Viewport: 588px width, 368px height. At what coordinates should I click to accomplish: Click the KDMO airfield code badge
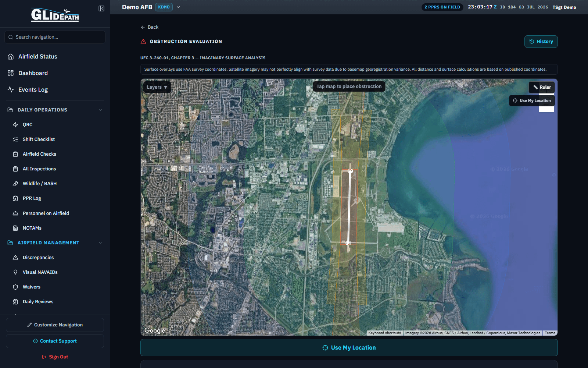pyautogui.click(x=164, y=7)
